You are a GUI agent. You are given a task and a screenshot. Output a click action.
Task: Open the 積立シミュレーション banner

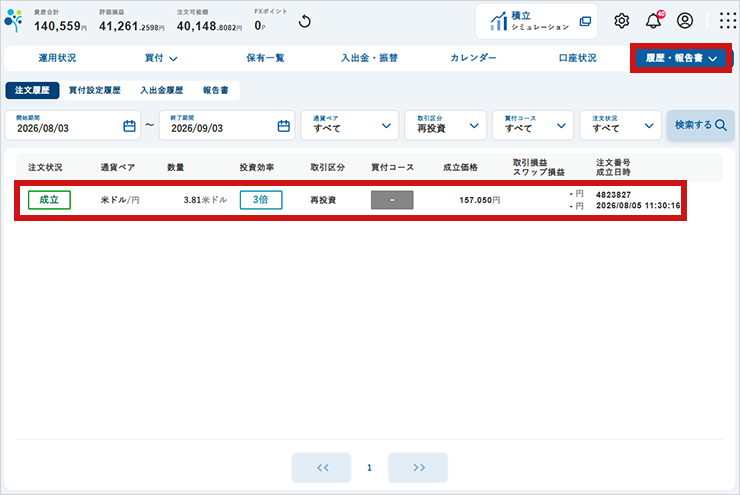pos(537,21)
